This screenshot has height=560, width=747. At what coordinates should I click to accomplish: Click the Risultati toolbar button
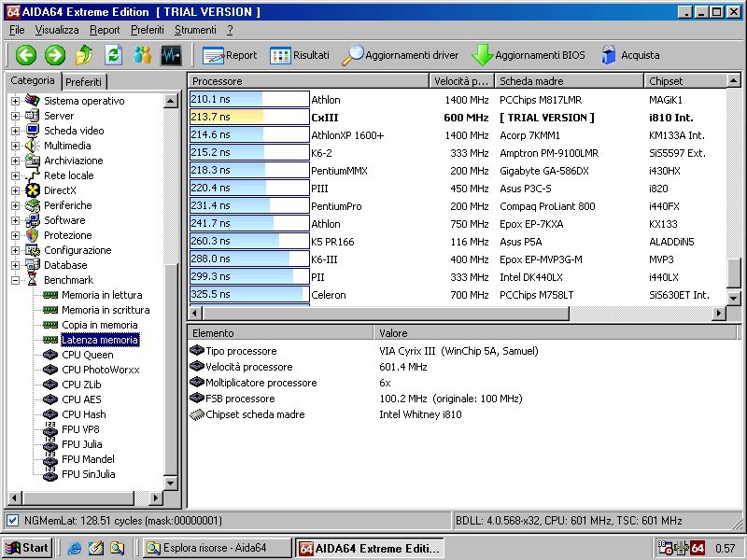click(300, 55)
